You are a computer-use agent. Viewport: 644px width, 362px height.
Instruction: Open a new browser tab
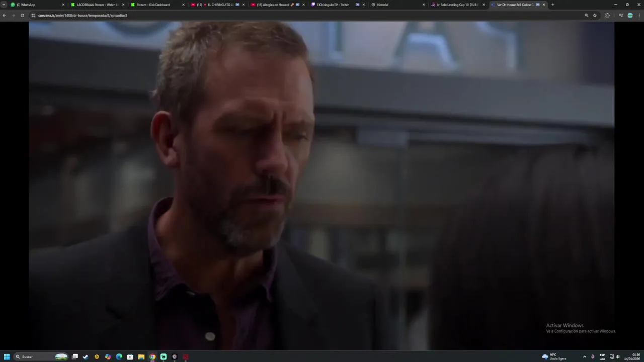tap(552, 5)
